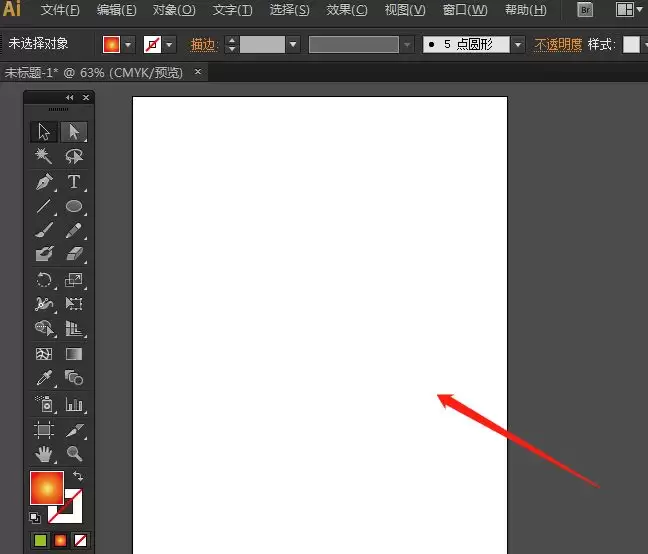
Task: Collapse the tools panel with double arrows
Action: click(69, 97)
